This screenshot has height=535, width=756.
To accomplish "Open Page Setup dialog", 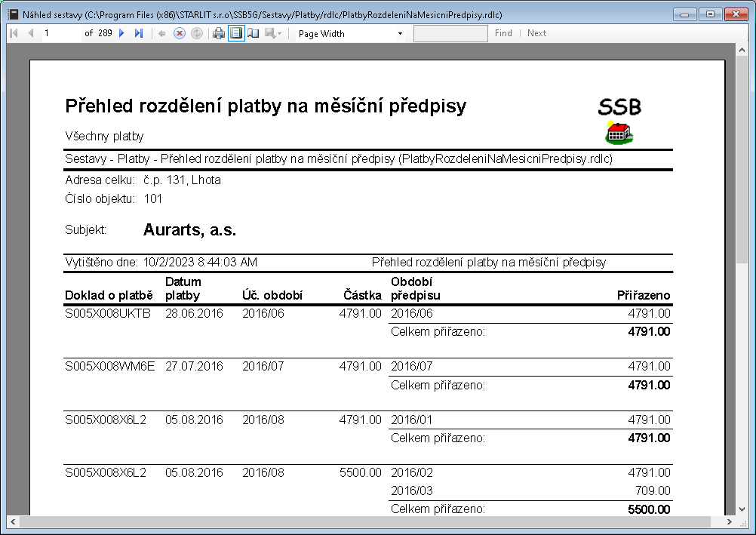I will coord(254,33).
